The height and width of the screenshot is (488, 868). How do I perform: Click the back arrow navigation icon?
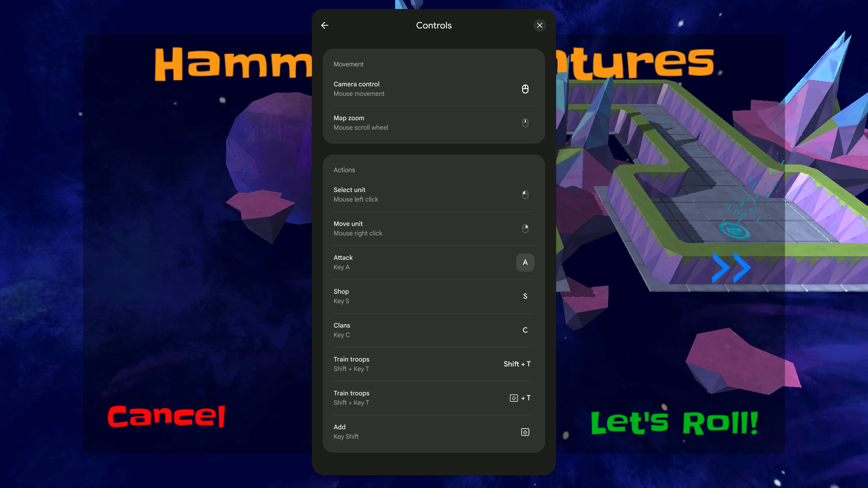(324, 25)
